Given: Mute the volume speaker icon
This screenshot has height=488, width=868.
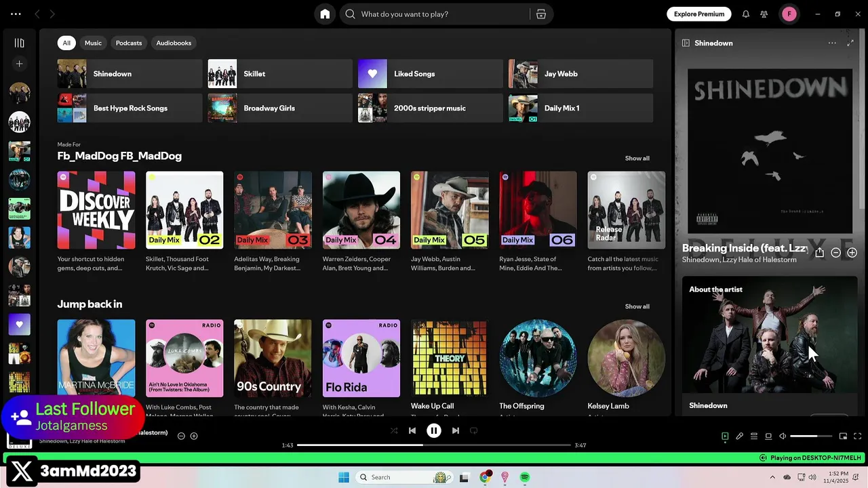Looking at the screenshot, I should (x=783, y=436).
